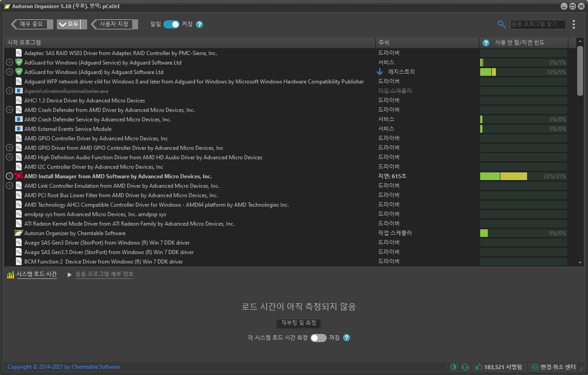Open the 변경 취소 센터 undo center
This screenshot has width=588, height=375.
(554, 367)
